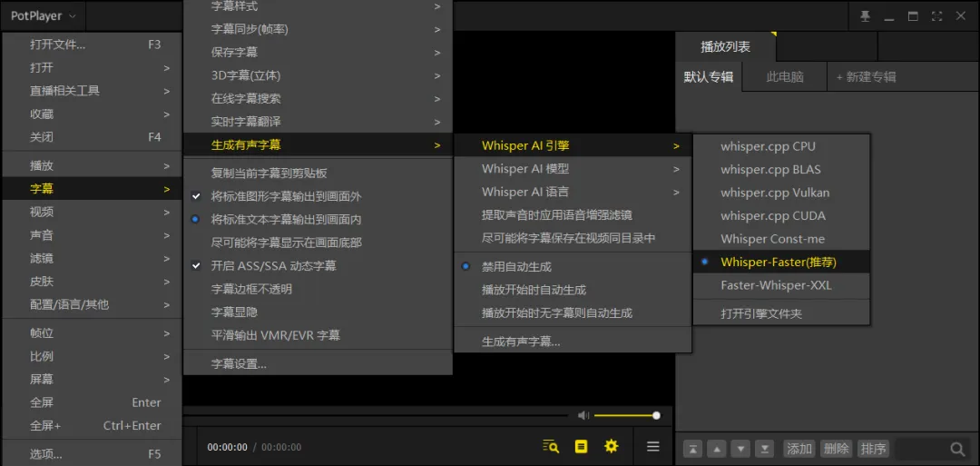Click the 删除 button in playlist
Screen dimensions: 980x466
pyautogui.click(x=837, y=449)
